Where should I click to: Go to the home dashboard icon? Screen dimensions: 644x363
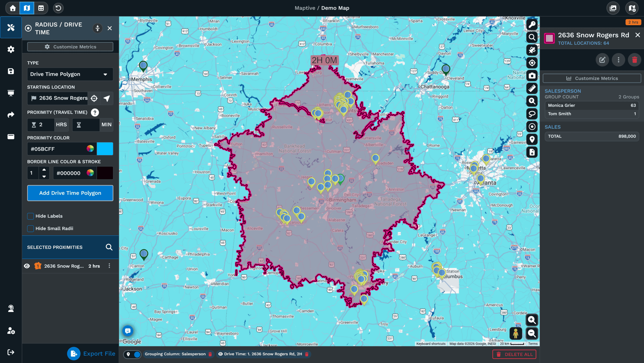point(13,8)
